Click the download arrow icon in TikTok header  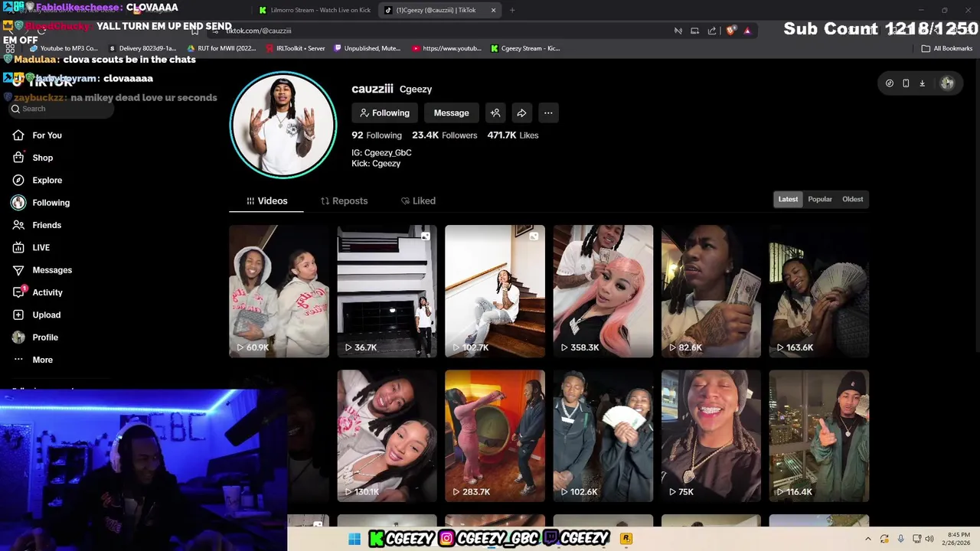(x=922, y=83)
